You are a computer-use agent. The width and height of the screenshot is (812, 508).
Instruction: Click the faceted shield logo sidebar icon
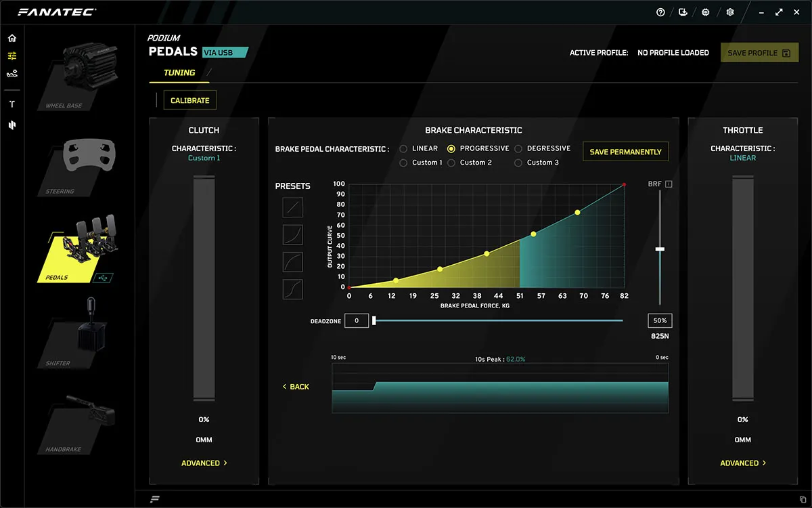pyautogui.click(x=12, y=125)
